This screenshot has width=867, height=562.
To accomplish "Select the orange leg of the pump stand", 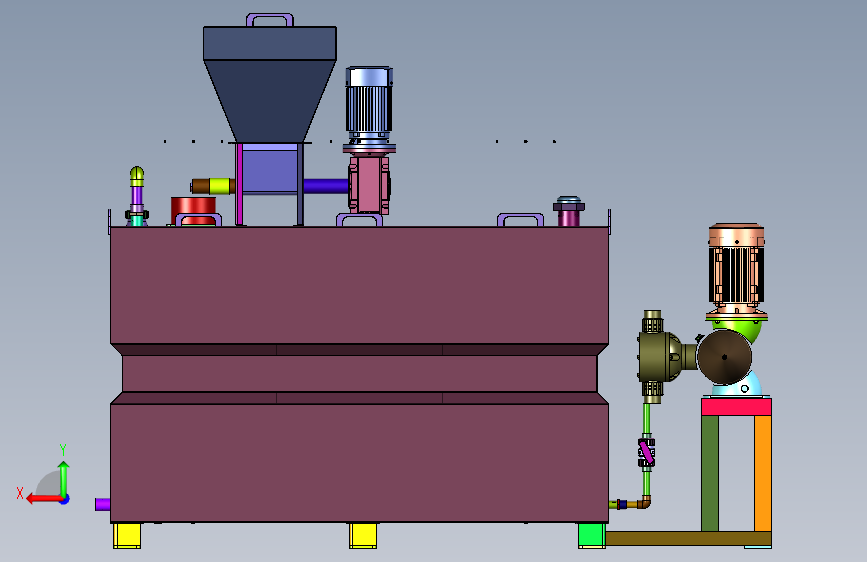I will [x=763, y=473].
